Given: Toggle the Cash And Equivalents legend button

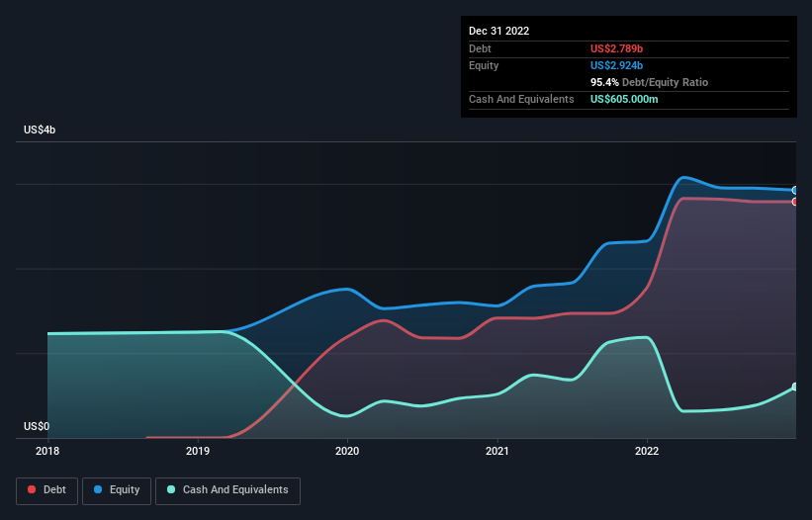Looking at the screenshot, I should 227,490.
